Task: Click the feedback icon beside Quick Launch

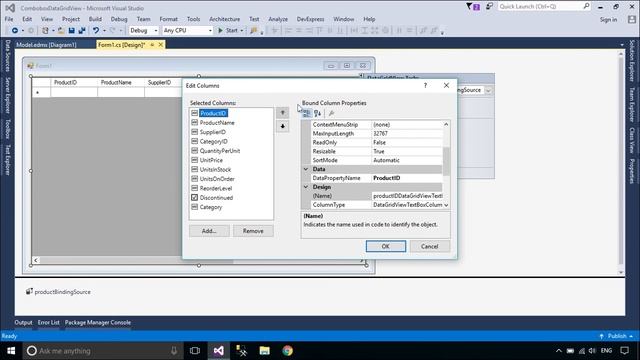Action: (x=489, y=7)
